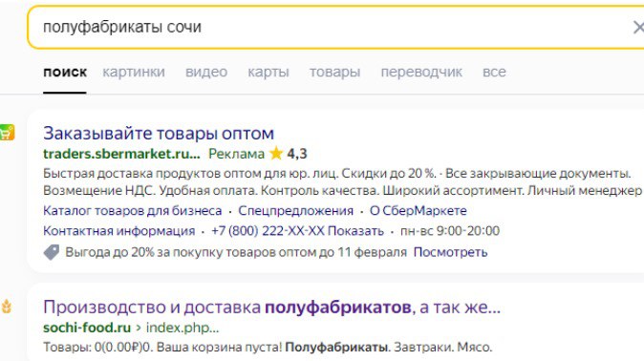
Task: Open the 'видео' tab
Action: click(206, 73)
